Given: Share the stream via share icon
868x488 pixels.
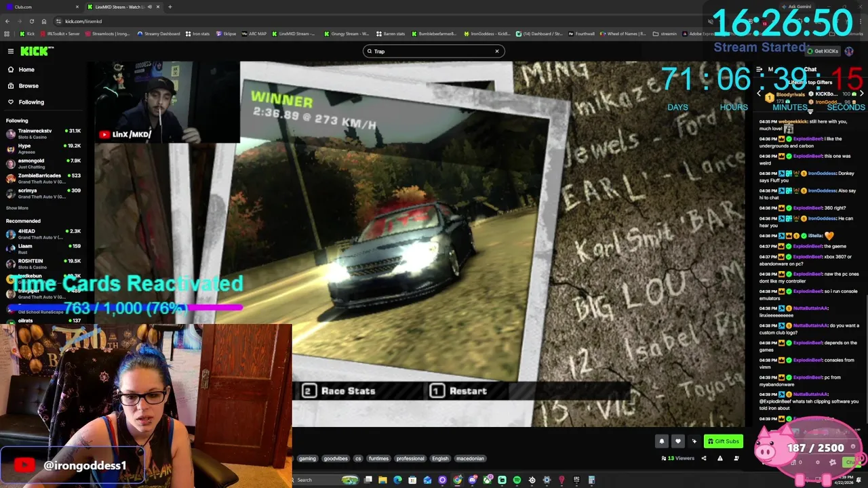Looking at the screenshot, I should tap(703, 458).
